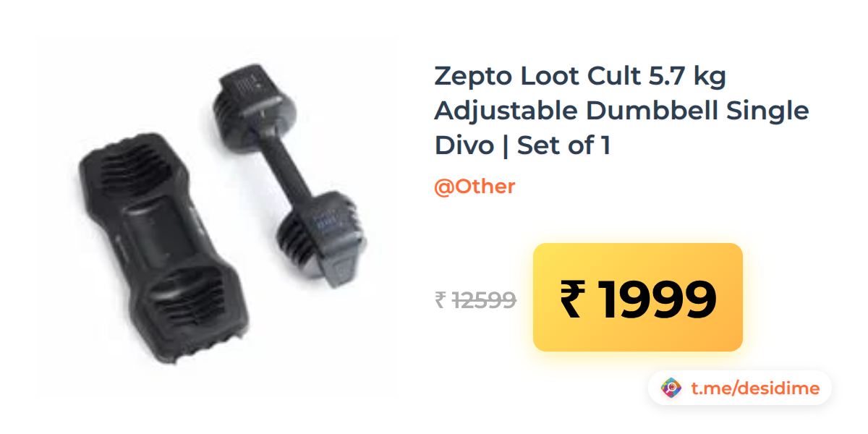This screenshot has width=868, height=434.
Task: Click the "Divo | Set of 1" text
Action: [x=522, y=145]
